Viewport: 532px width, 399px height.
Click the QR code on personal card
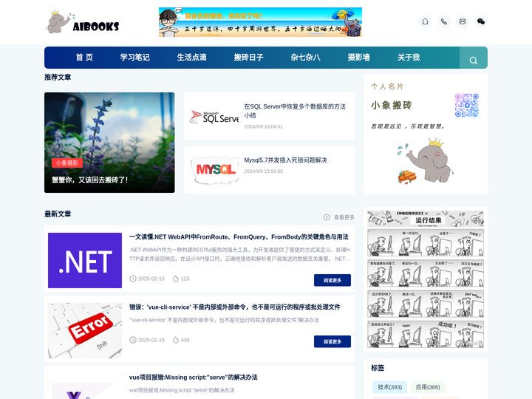point(466,105)
